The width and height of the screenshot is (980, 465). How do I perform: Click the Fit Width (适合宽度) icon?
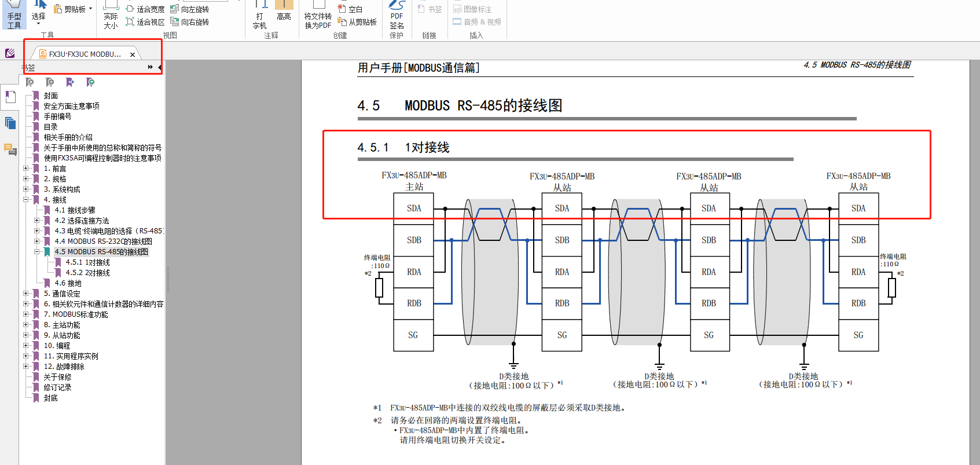click(x=130, y=9)
